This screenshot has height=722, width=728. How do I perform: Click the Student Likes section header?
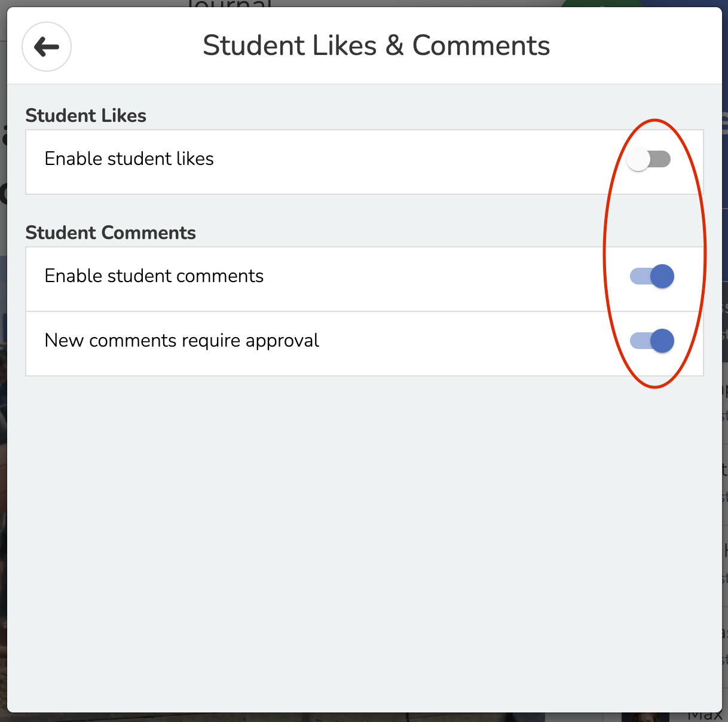click(x=85, y=115)
